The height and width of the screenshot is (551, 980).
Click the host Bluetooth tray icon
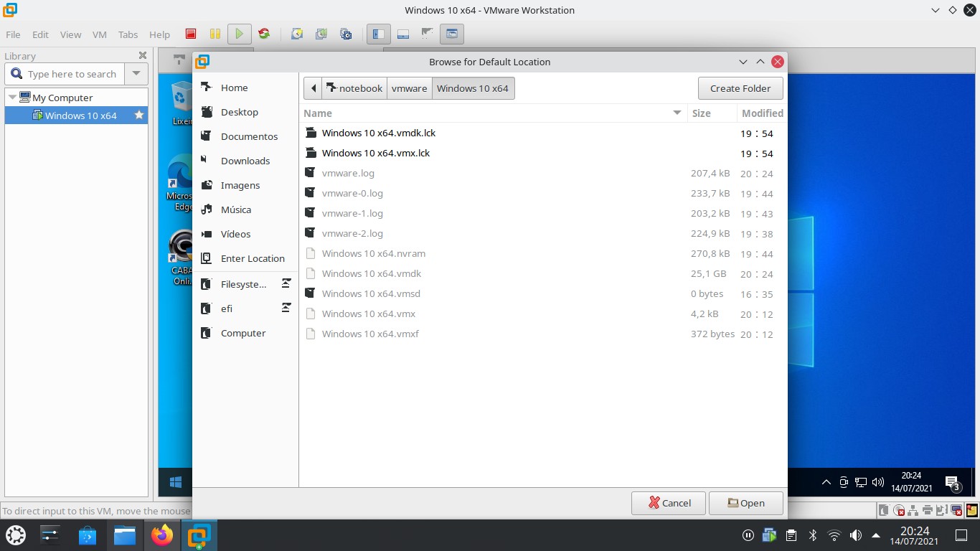click(x=813, y=535)
